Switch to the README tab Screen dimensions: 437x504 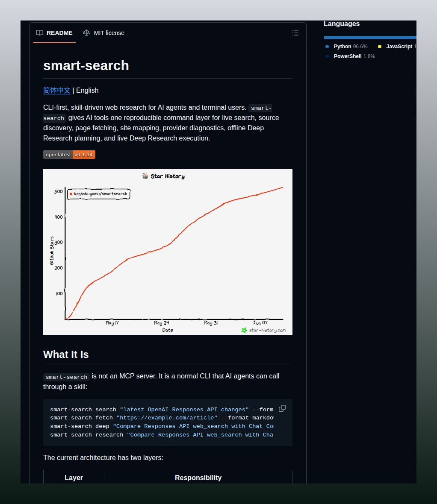click(x=54, y=33)
